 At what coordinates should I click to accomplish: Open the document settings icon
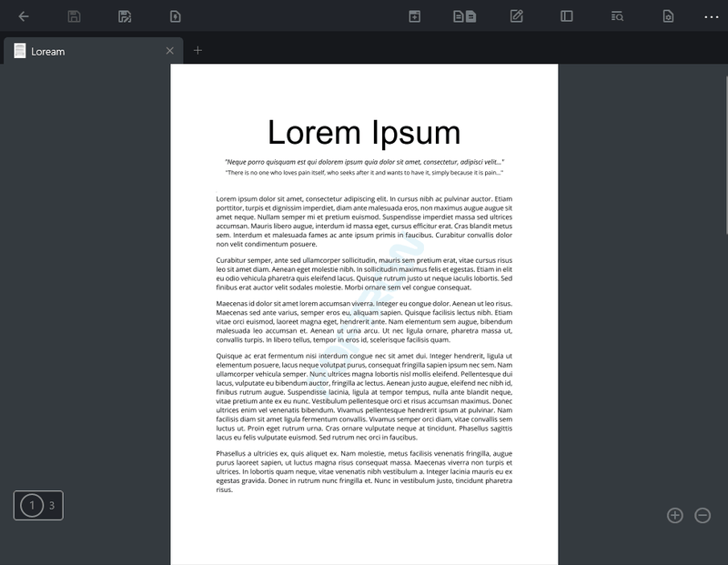(668, 16)
